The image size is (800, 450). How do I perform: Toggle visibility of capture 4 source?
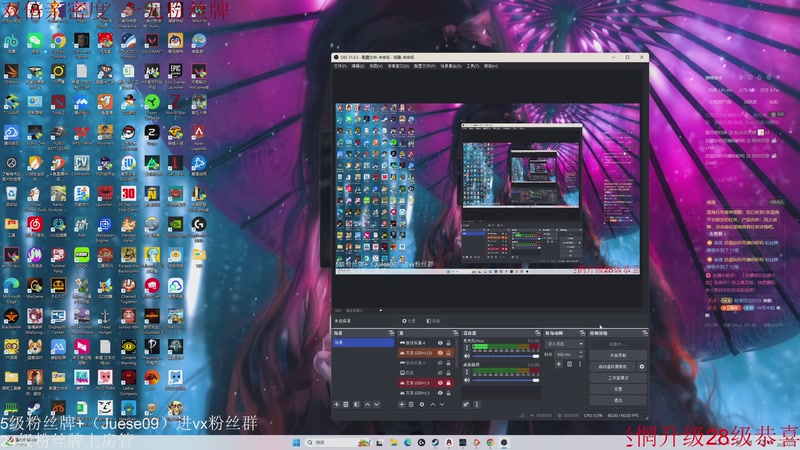pyautogui.click(x=440, y=343)
